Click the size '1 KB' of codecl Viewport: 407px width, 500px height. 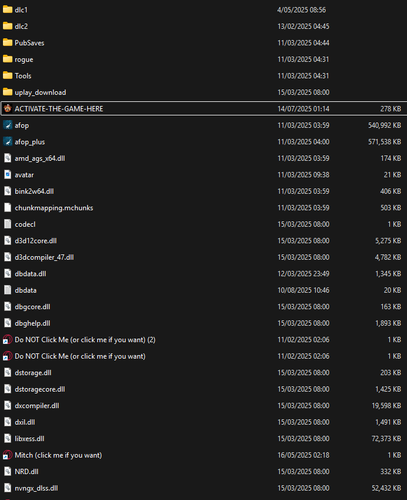pos(394,224)
